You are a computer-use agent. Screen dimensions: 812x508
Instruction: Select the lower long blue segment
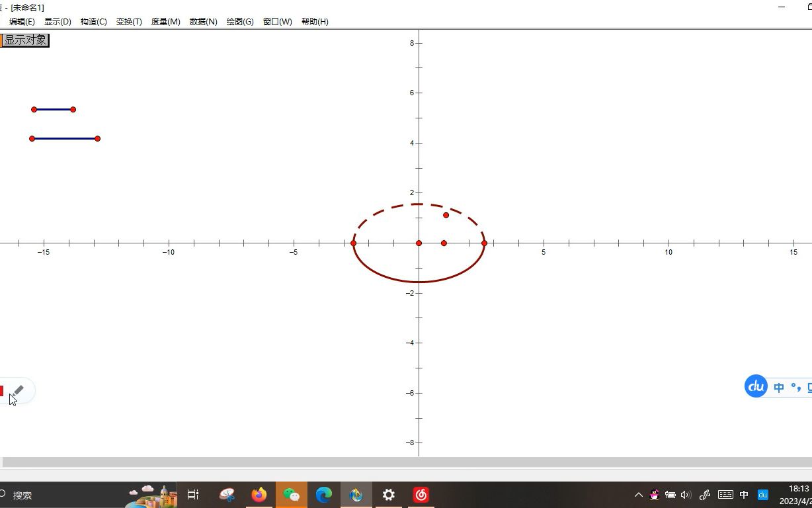[x=65, y=139]
